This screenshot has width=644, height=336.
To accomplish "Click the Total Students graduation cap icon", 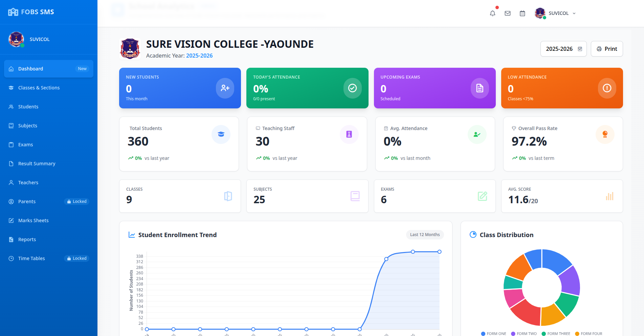I will tap(221, 134).
